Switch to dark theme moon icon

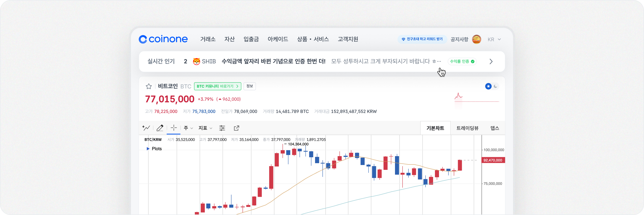point(496,86)
